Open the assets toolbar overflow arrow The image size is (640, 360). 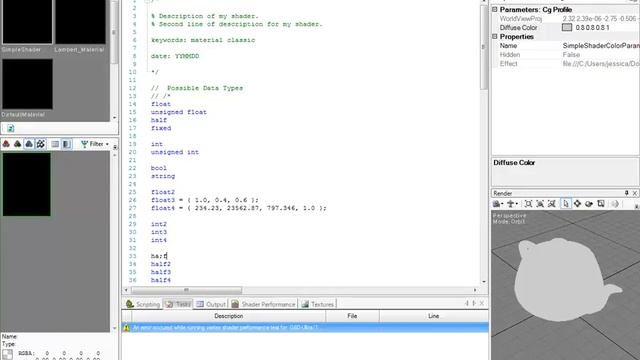[x=115, y=147]
